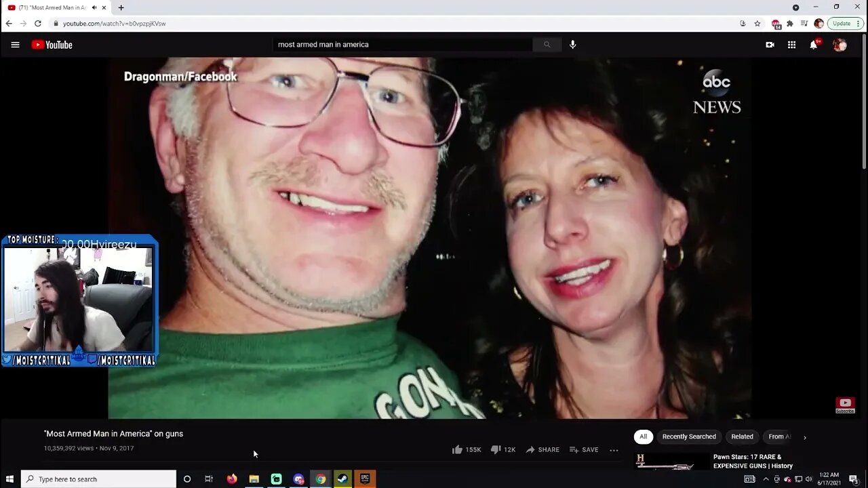Open the YouTube hamburger guide menu

[x=15, y=45]
